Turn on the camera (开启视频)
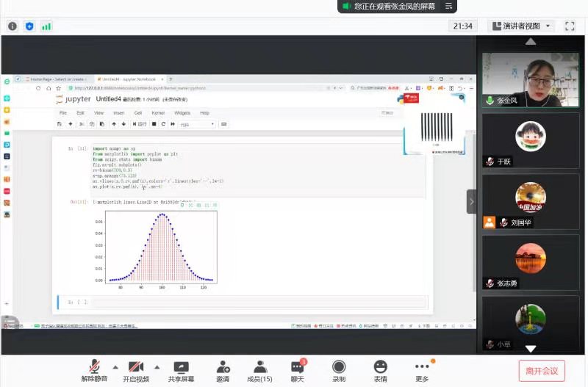 click(136, 369)
